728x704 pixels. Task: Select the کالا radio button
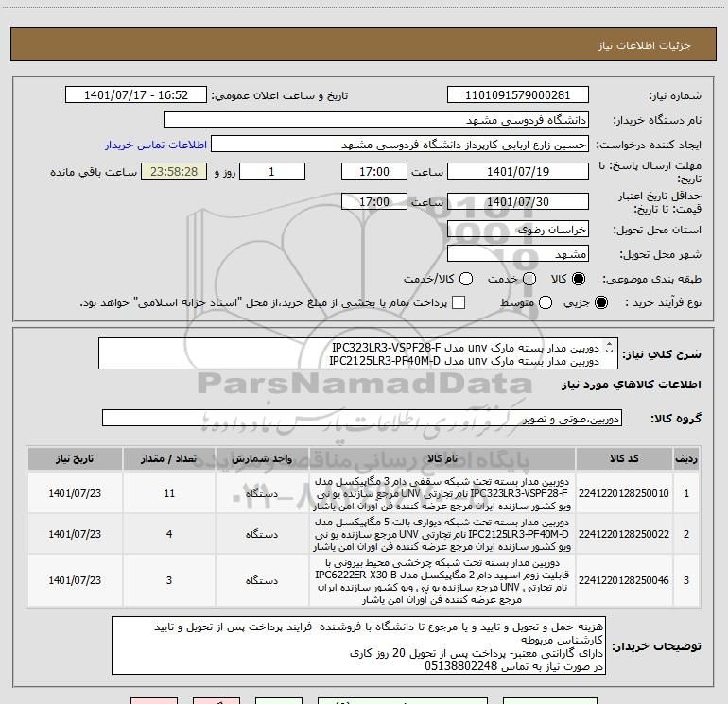coord(579,279)
